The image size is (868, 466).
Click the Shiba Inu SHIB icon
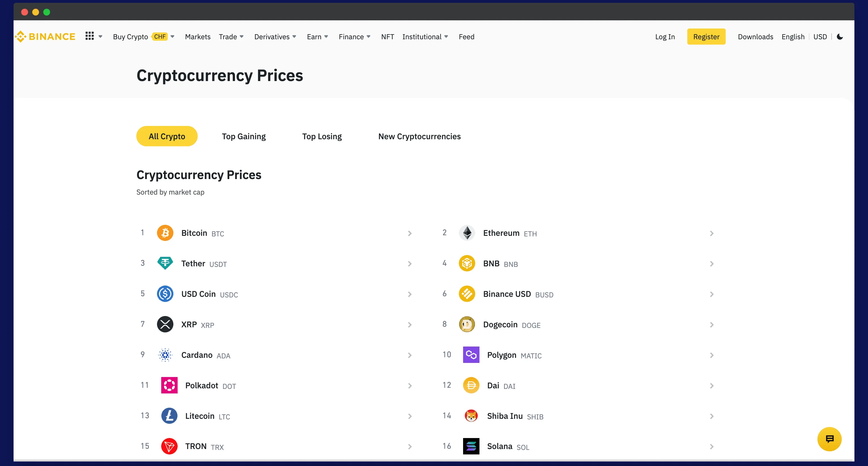coord(471,415)
